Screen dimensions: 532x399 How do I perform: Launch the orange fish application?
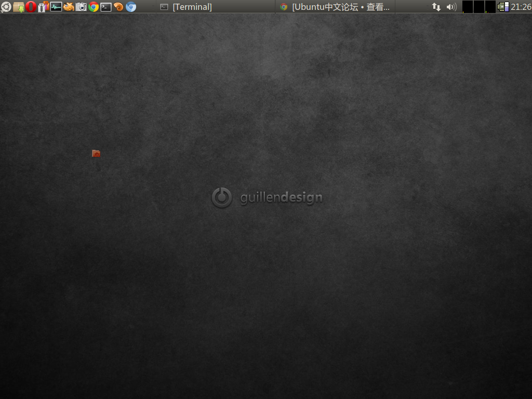(x=69, y=7)
